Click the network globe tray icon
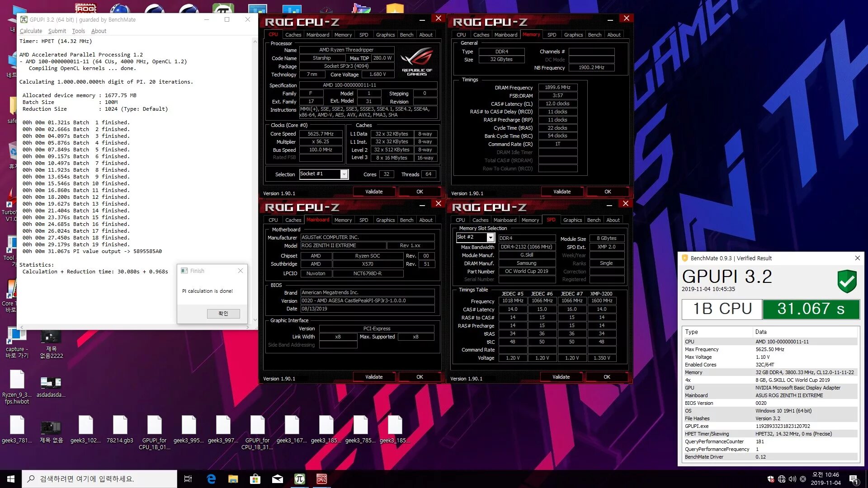Image resolution: width=868 pixels, height=488 pixels. [x=781, y=479]
